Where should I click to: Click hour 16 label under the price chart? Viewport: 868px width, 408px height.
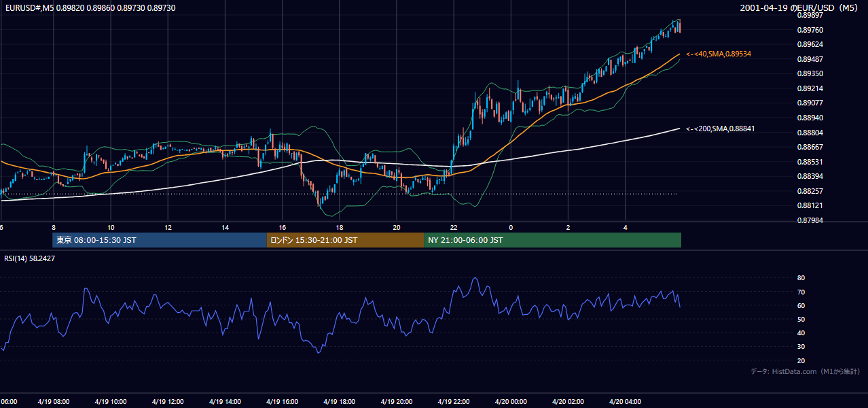(282, 228)
